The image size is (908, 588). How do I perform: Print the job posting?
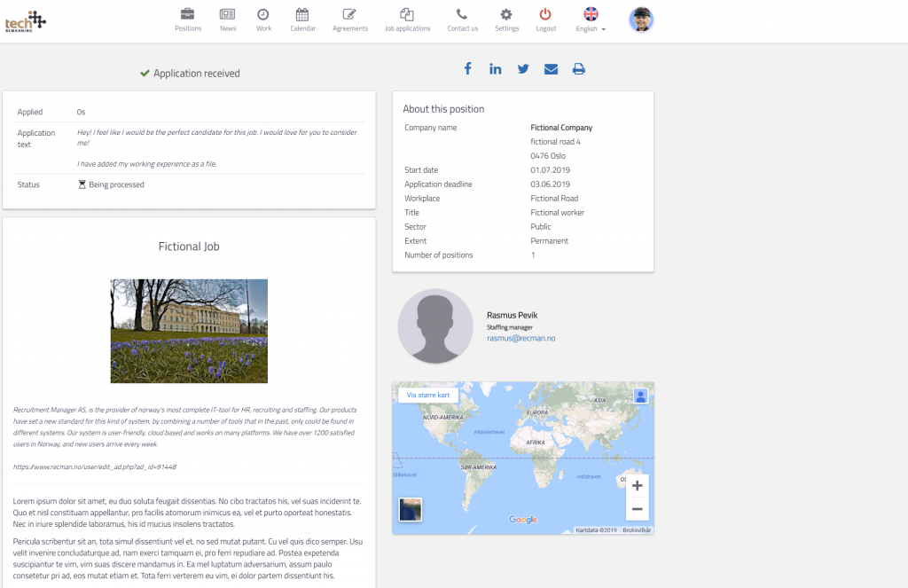click(578, 69)
